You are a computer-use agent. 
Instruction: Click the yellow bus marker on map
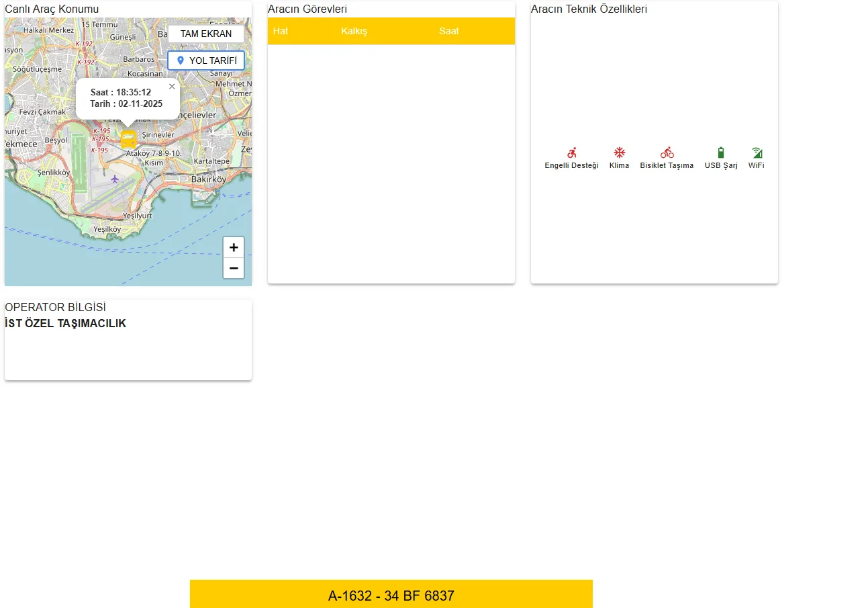click(128, 139)
